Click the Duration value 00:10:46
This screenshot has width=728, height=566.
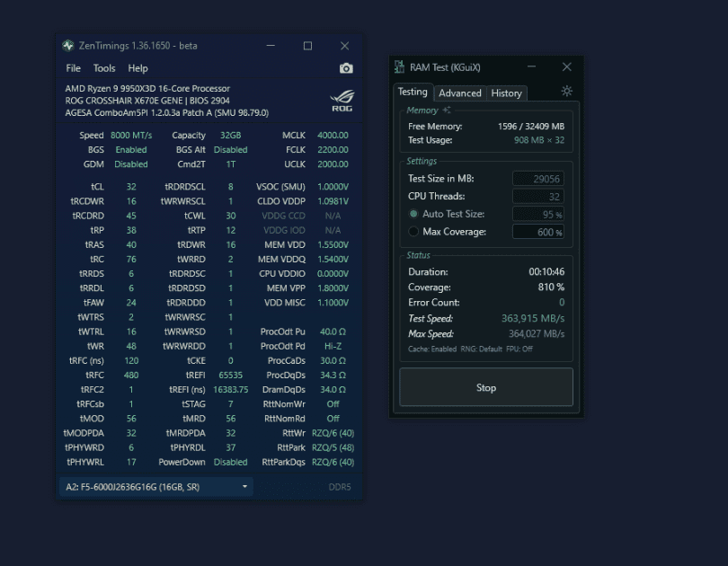[546, 272]
